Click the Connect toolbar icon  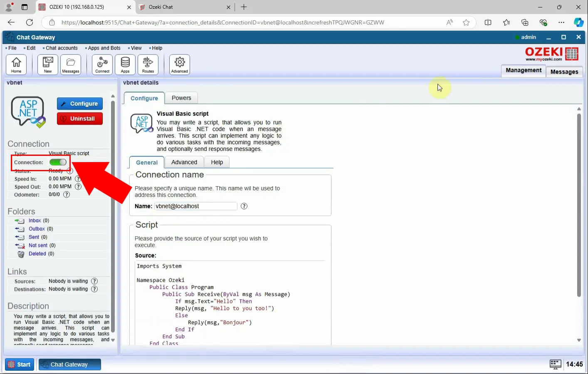tap(102, 64)
